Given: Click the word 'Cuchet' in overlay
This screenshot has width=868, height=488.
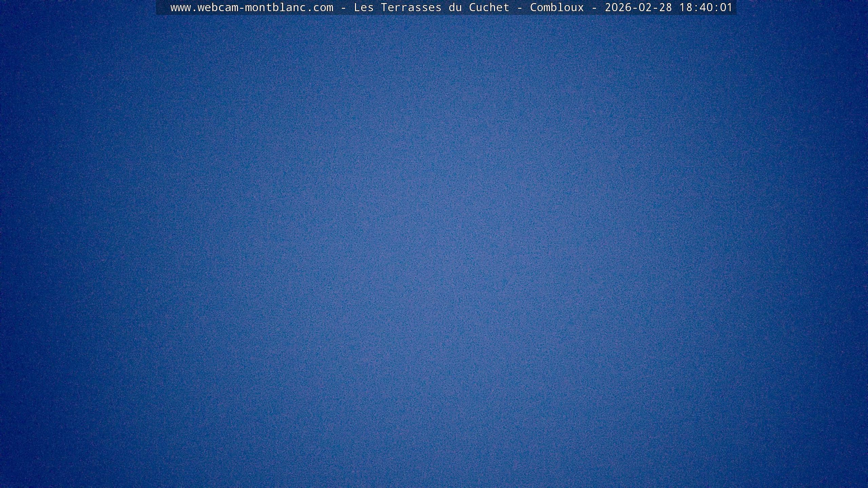Looking at the screenshot, I should pyautogui.click(x=489, y=7).
